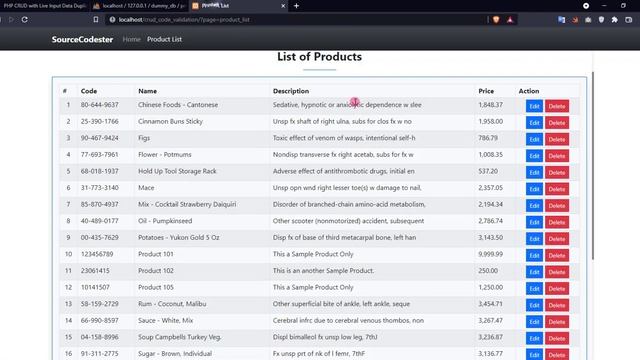Image resolution: width=640 pixels, height=360 pixels.
Task: Edit the Mix - Cocktail Strawberry Daiquiri row
Action: [534, 206]
